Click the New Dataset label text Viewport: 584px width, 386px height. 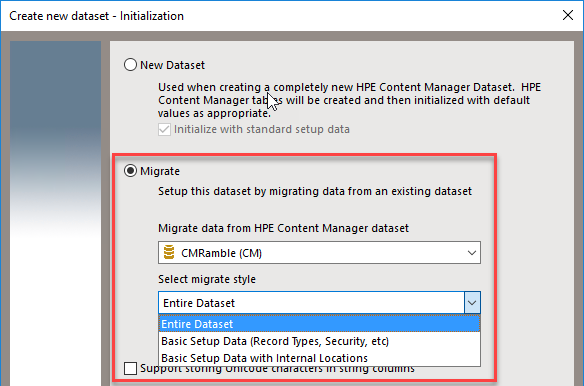click(x=172, y=65)
